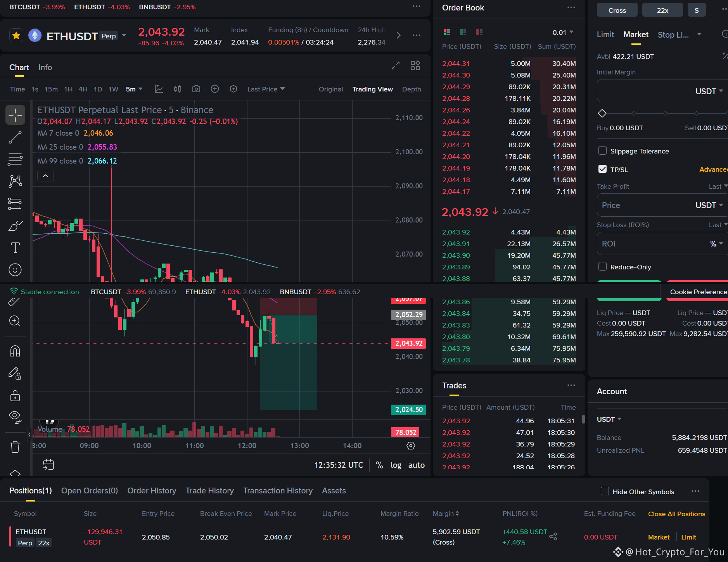This screenshot has height=562, width=728.
Task: Click Close All Positions
Action: (x=676, y=514)
